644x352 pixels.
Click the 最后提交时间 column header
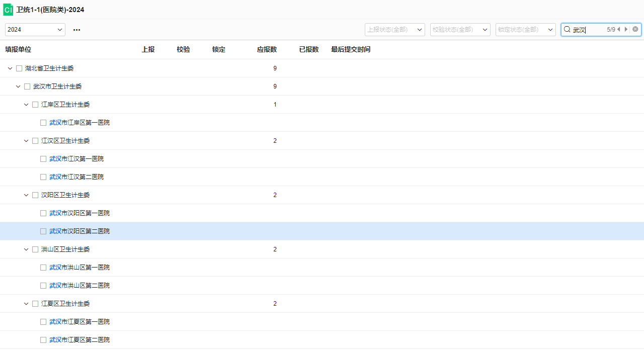pos(351,49)
